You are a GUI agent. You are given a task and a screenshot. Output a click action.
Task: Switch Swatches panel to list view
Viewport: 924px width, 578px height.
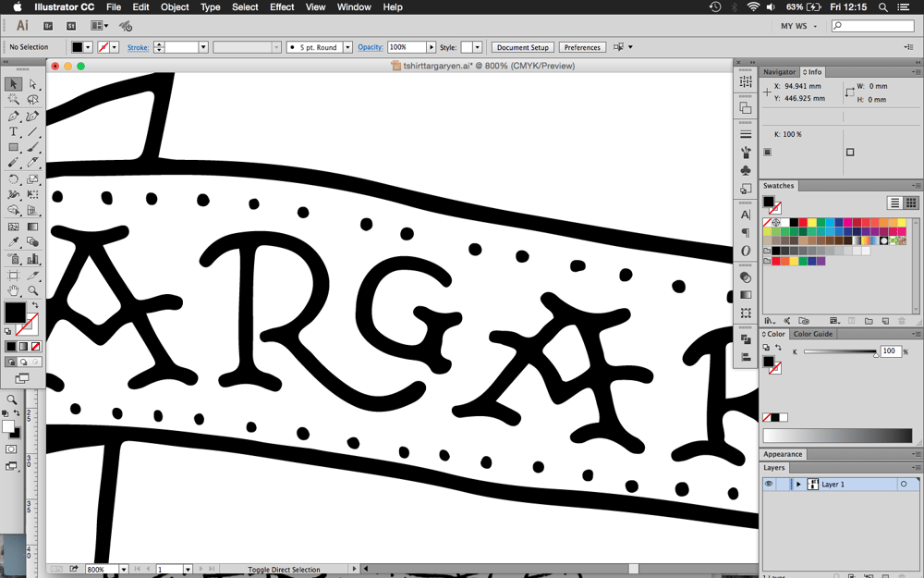(x=894, y=203)
